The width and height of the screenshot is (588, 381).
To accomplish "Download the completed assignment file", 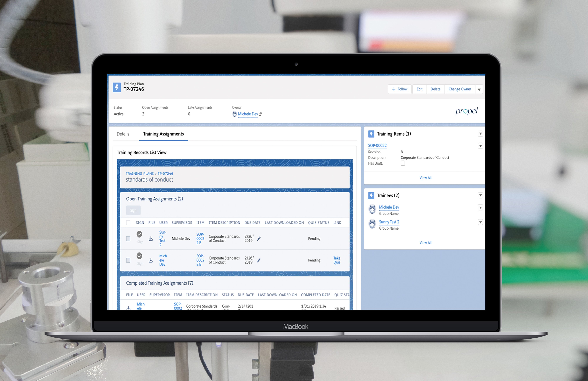I will pyautogui.click(x=128, y=308).
